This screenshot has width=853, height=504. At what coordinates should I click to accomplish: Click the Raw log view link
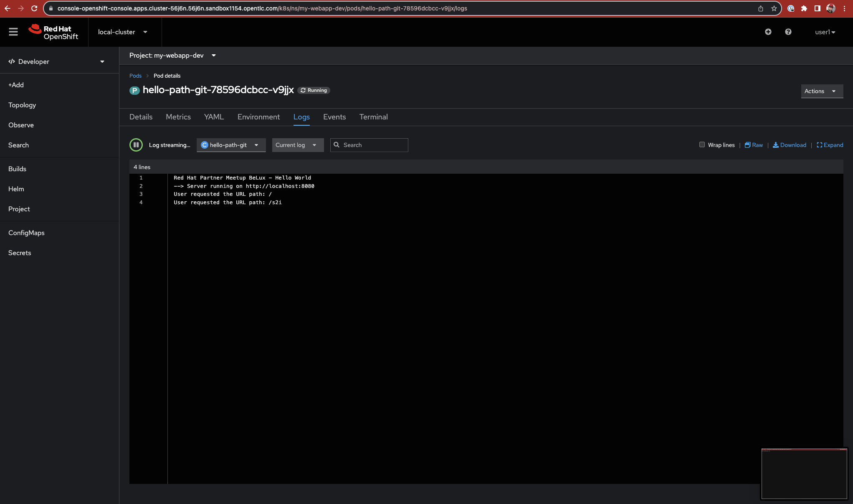tap(754, 145)
